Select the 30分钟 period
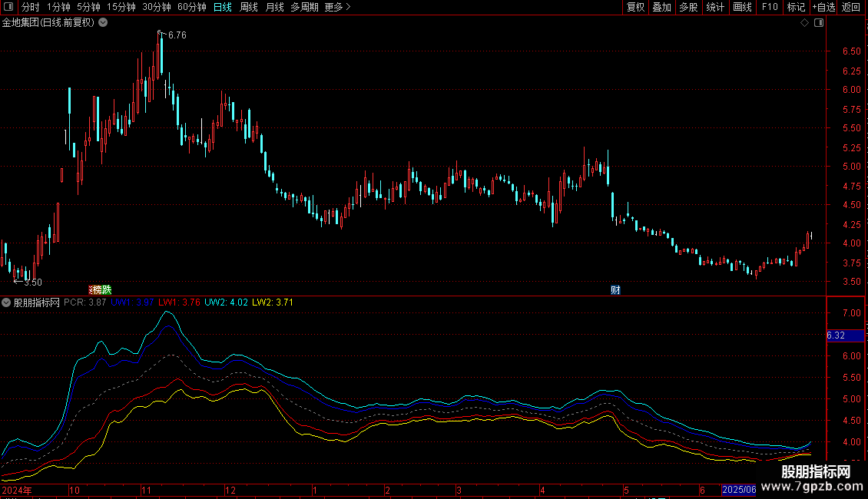The image size is (868, 499). (156, 7)
